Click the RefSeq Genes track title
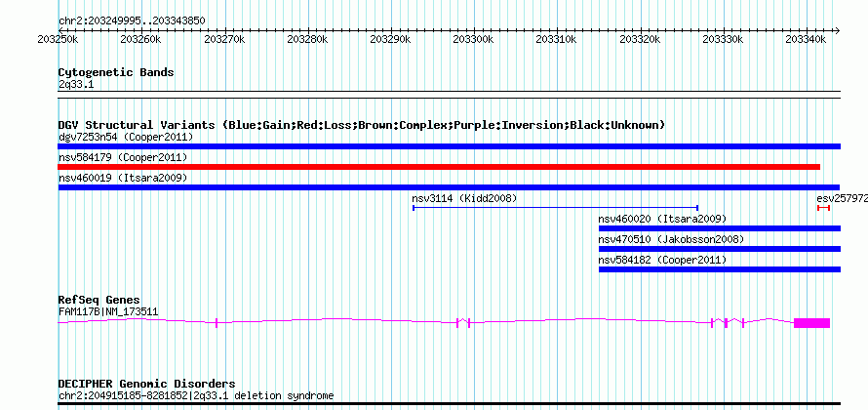 tap(99, 301)
